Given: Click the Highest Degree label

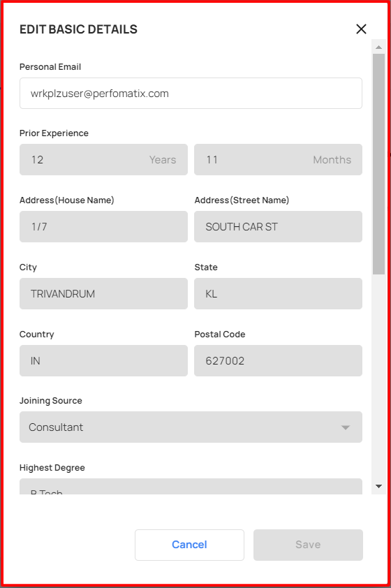Looking at the screenshot, I should [52, 468].
